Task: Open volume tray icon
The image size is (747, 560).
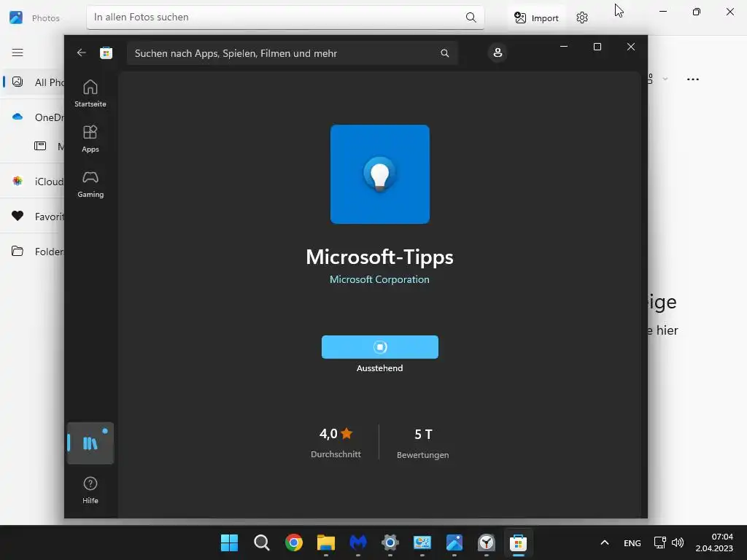Action: pyautogui.click(x=678, y=542)
